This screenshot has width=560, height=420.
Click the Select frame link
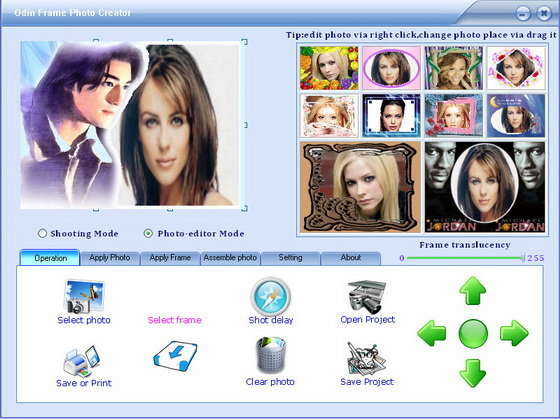[x=175, y=320]
